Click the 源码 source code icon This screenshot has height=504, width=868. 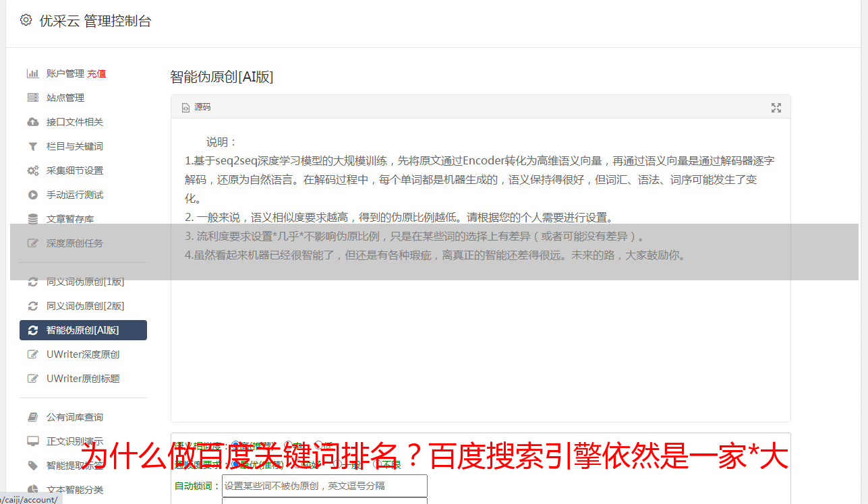[185, 108]
